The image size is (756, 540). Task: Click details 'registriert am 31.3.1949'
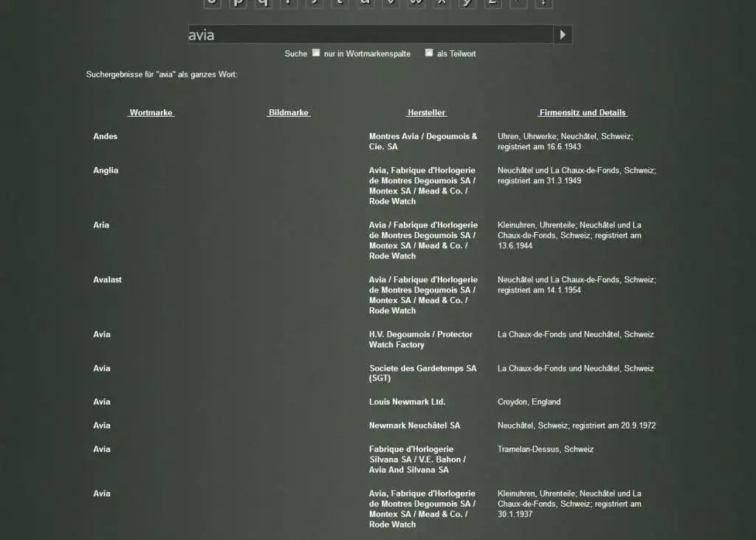[540, 180]
